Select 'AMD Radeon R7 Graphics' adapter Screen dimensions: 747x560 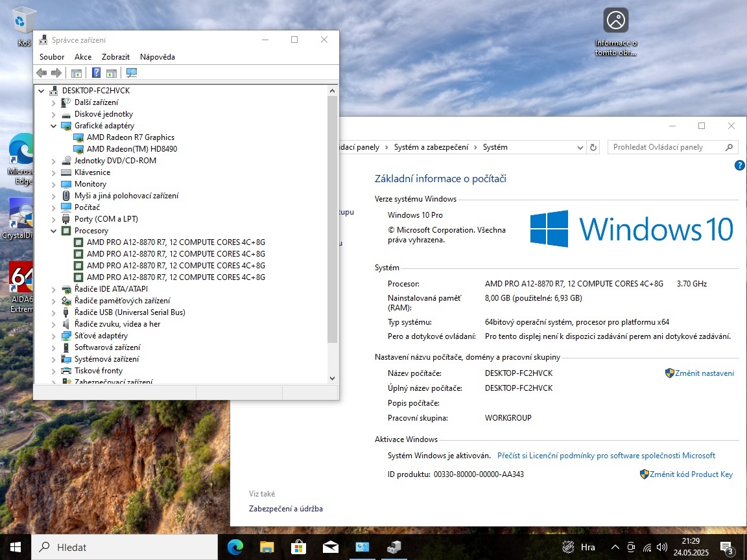click(130, 137)
